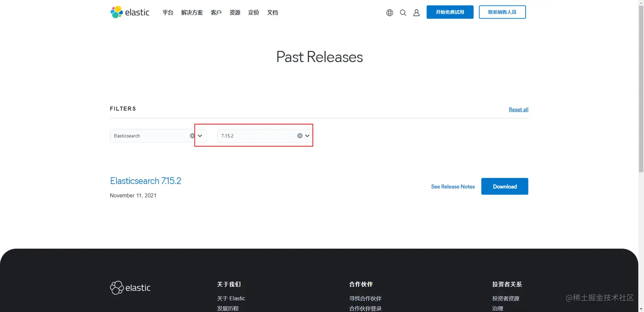Clear the 7.15.2 version filter

(x=300, y=136)
